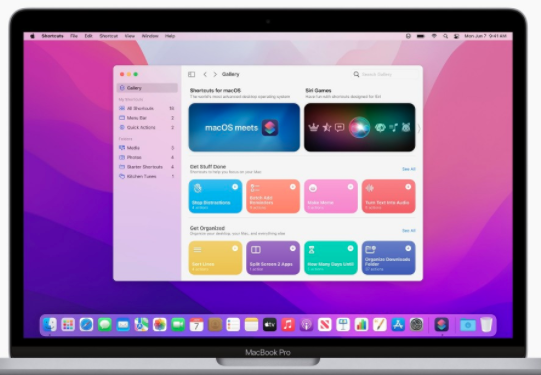Add the Split Screen 2 Apps shortcut

tap(293, 248)
